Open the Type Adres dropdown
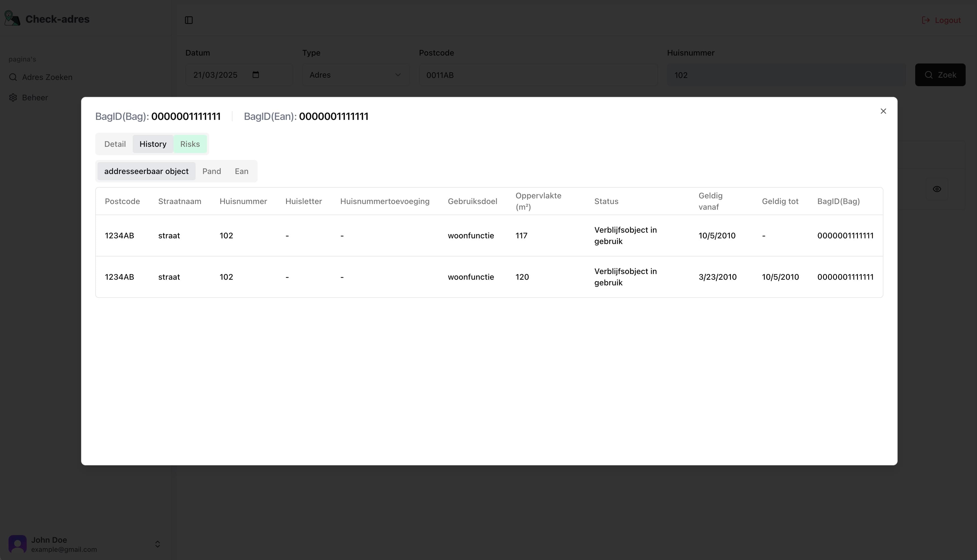This screenshot has width=977, height=560. tap(356, 75)
